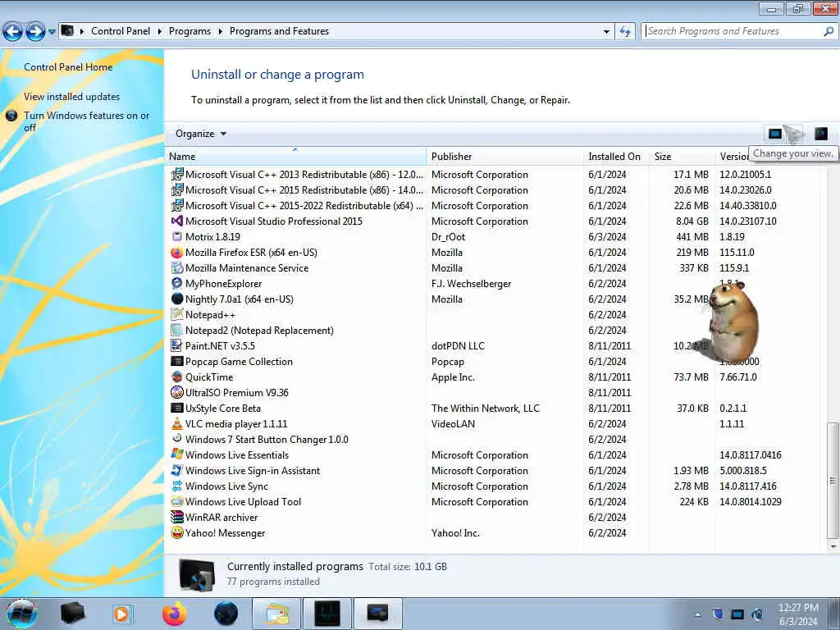Expand breadcrumb arrow after Programs
Screen dimensions: 840x630
point(220,32)
